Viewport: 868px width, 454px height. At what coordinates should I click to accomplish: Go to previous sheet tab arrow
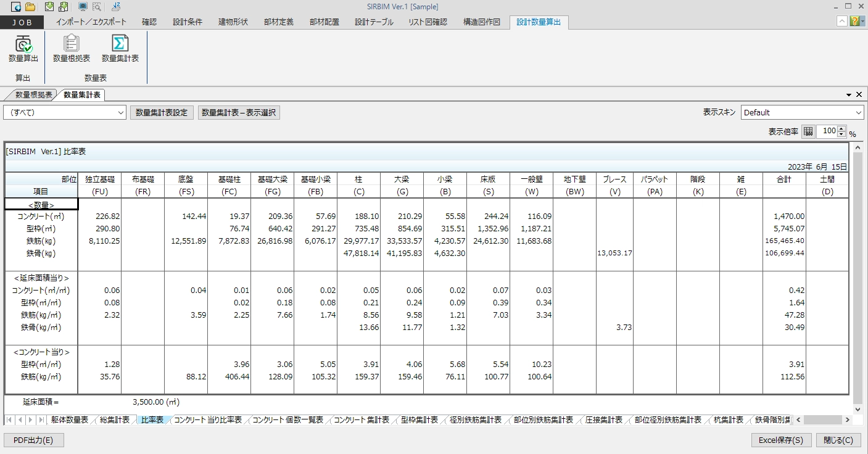[20, 420]
